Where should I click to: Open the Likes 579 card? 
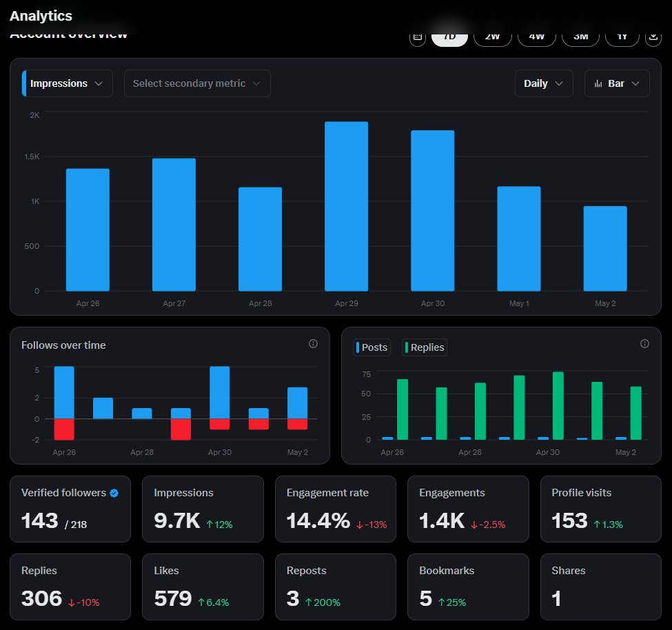coord(203,587)
